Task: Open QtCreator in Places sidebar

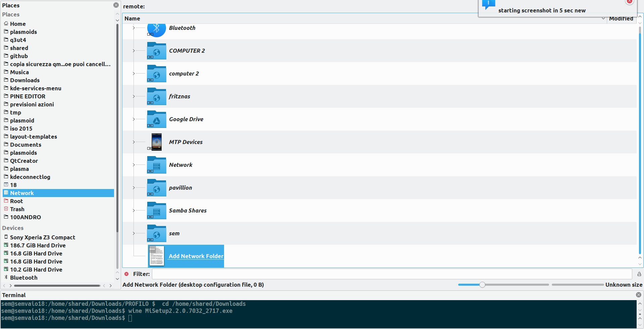Action: pyautogui.click(x=24, y=161)
